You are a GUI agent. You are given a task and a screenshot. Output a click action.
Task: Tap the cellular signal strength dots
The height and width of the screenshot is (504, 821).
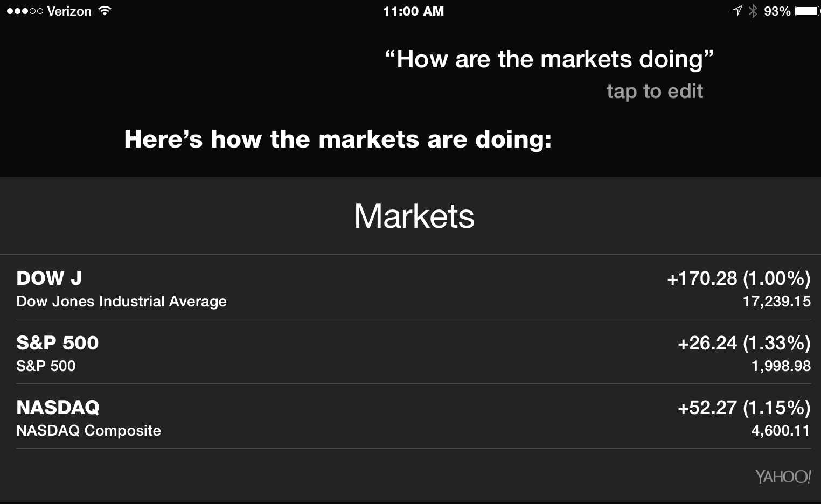tap(25, 11)
